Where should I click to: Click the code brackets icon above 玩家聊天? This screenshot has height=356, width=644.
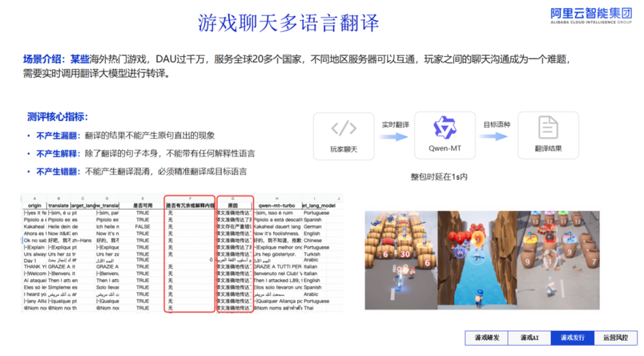(344, 129)
